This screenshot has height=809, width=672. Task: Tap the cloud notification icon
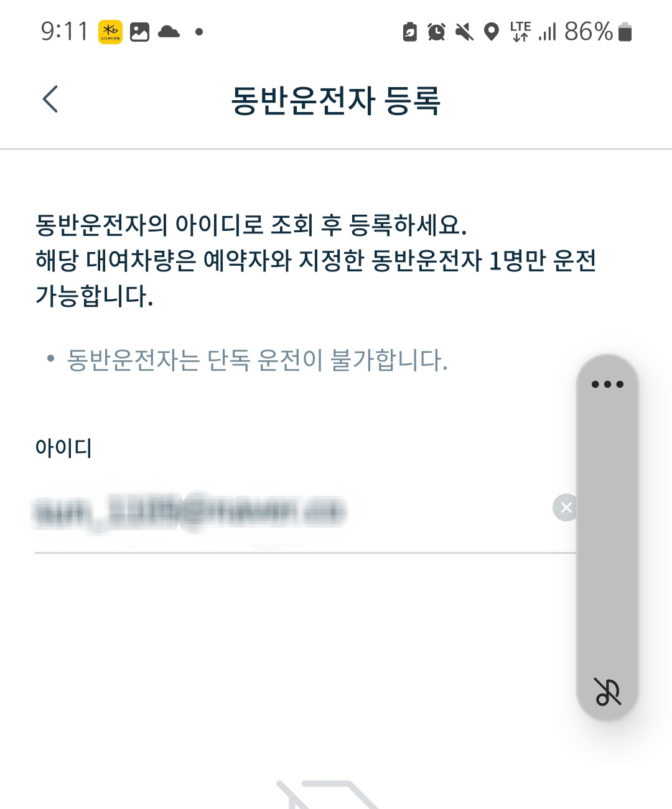[x=169, y=32]
